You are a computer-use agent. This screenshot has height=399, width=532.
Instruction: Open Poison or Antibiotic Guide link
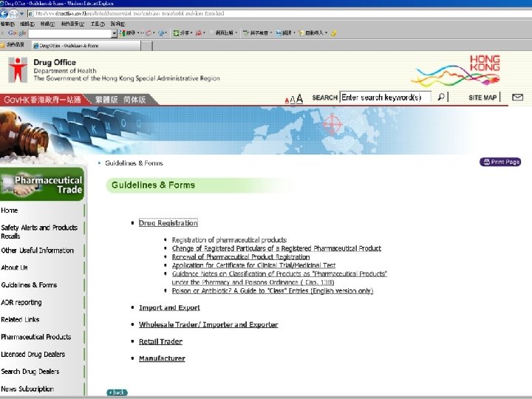coord(273,291)
